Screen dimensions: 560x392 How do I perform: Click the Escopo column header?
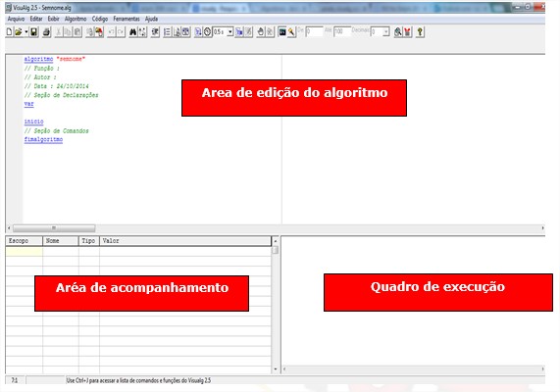[x=24, y=241]
